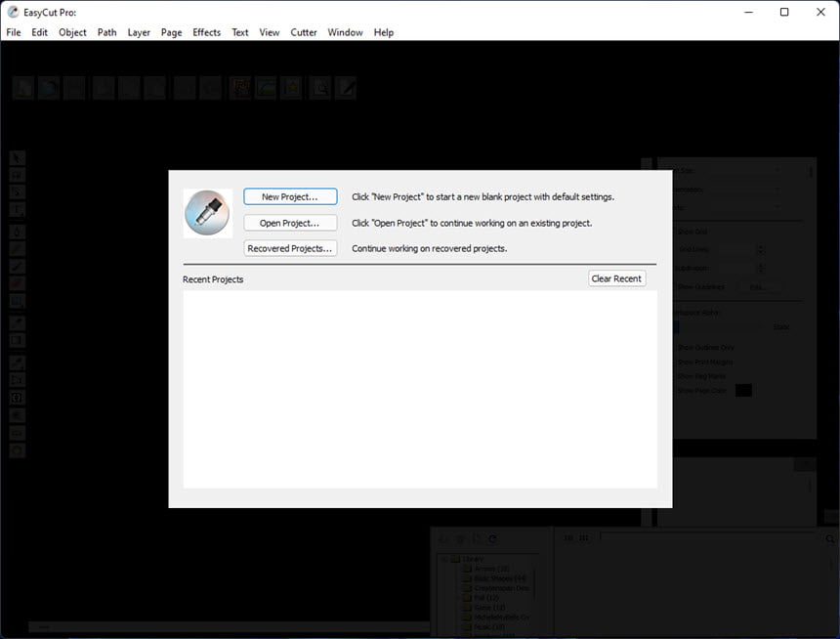Image resolution: width=840 pixels, height=639 pixels.
Task: Toggle the Show Reg Marks label
Action: pyautogui.click(x=701, y=376)
